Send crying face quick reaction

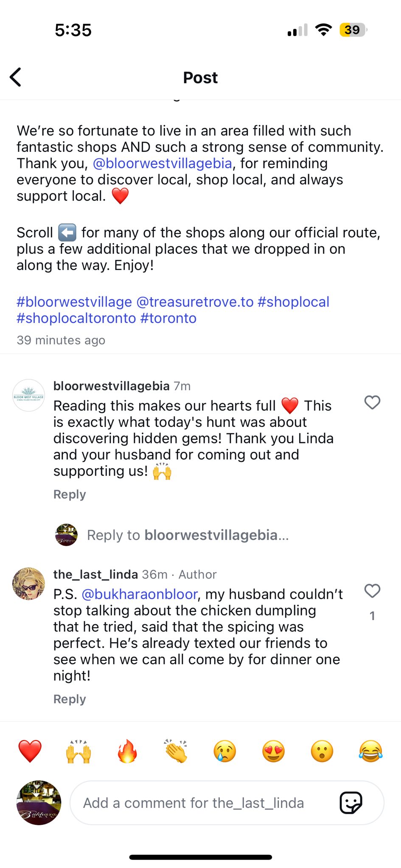[x=225, y=751]
